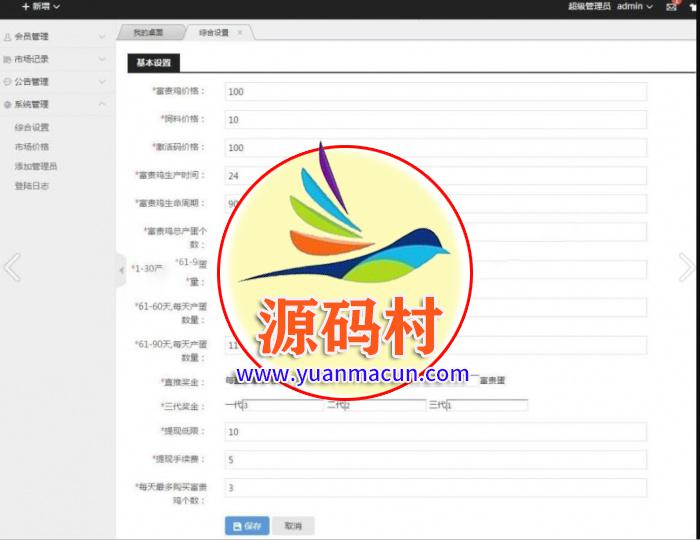Image resolution: width=700 pixels, height=540 pixels.
Task: Expand the 公告管理 sidebar menu
Action: [55, 82]
